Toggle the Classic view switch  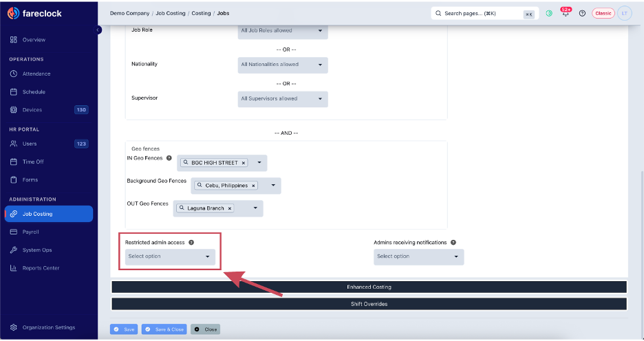603,13
